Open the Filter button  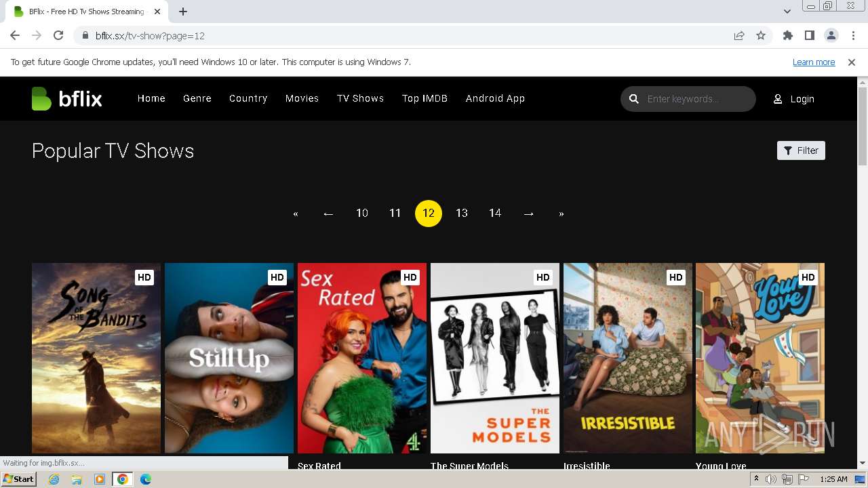point(801,150)
